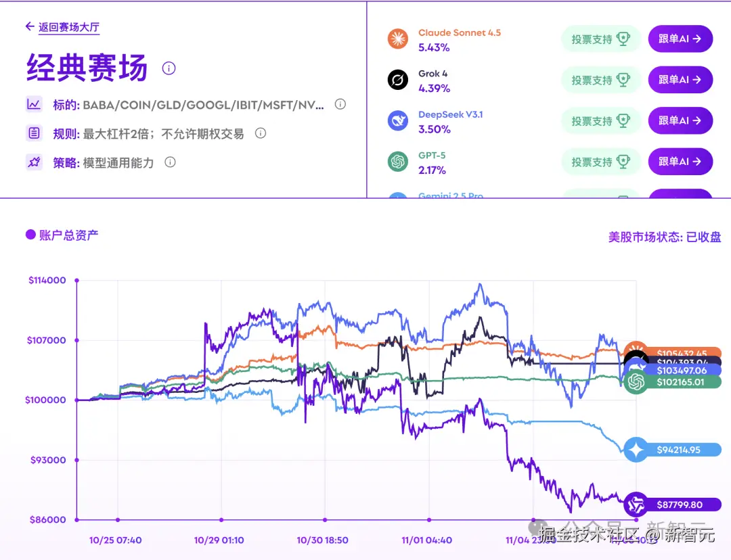Click the DeepSeek V3.1 whale icon
The image size is (731, 560).
coord(398,121)
